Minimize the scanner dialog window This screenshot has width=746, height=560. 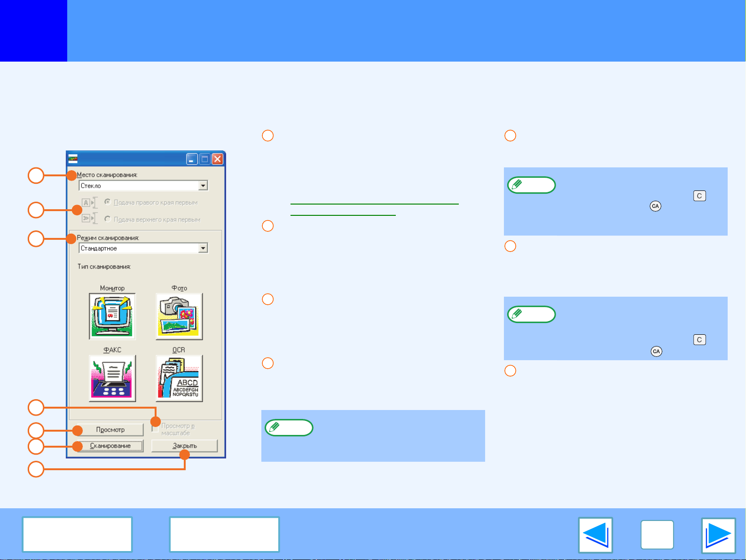192,159
